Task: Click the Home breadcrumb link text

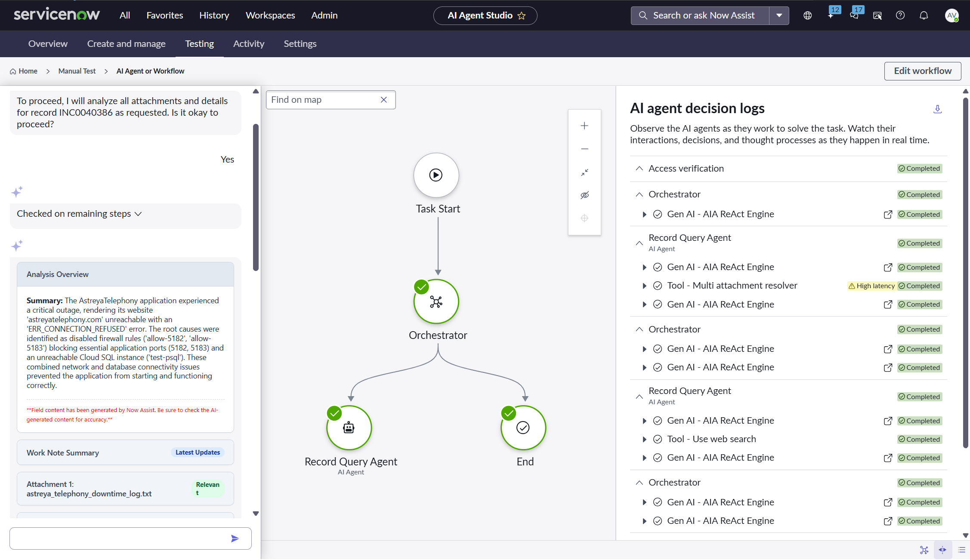Action: pos(28,71)
